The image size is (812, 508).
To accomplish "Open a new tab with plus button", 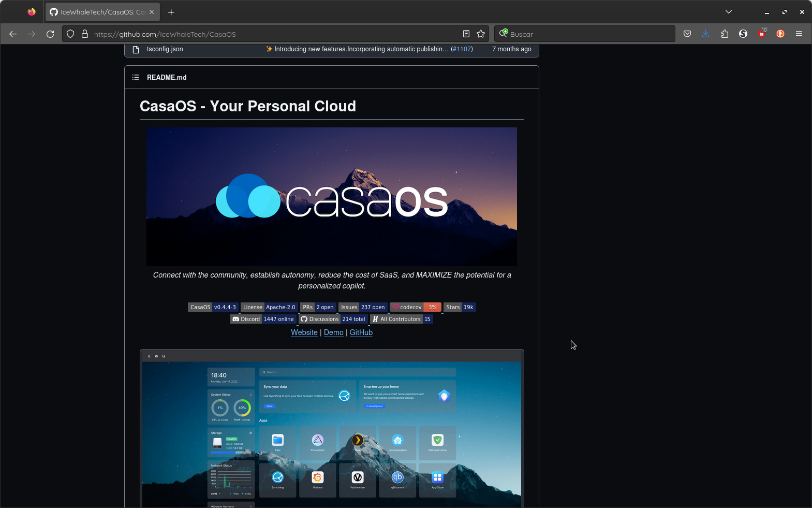I will click(x=171, y=12).
